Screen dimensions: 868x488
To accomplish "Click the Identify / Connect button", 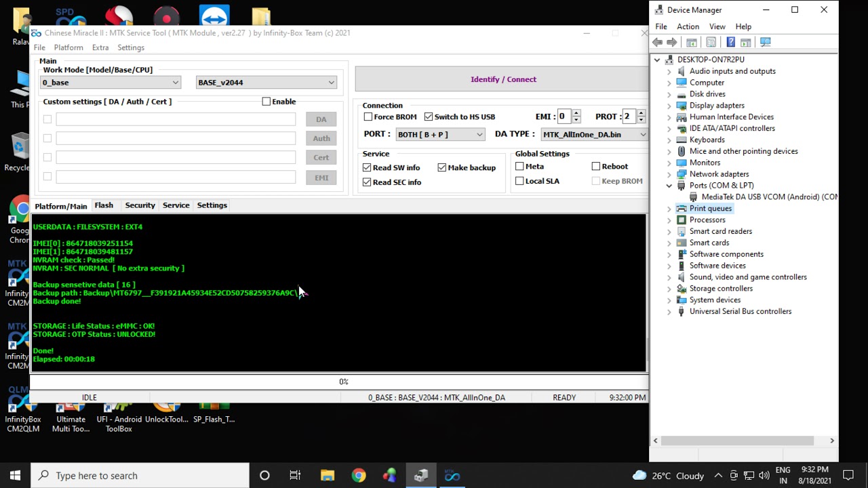I will (x=502, y=79).
